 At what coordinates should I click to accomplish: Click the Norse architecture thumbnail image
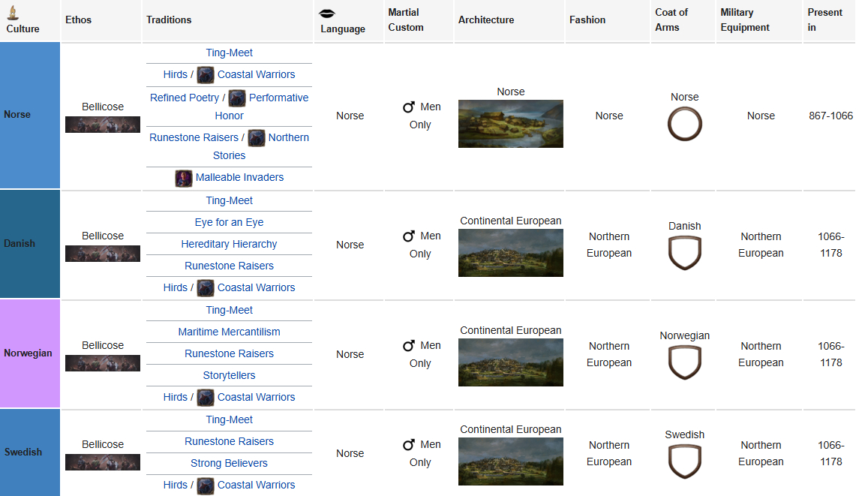tap(510, 124)
